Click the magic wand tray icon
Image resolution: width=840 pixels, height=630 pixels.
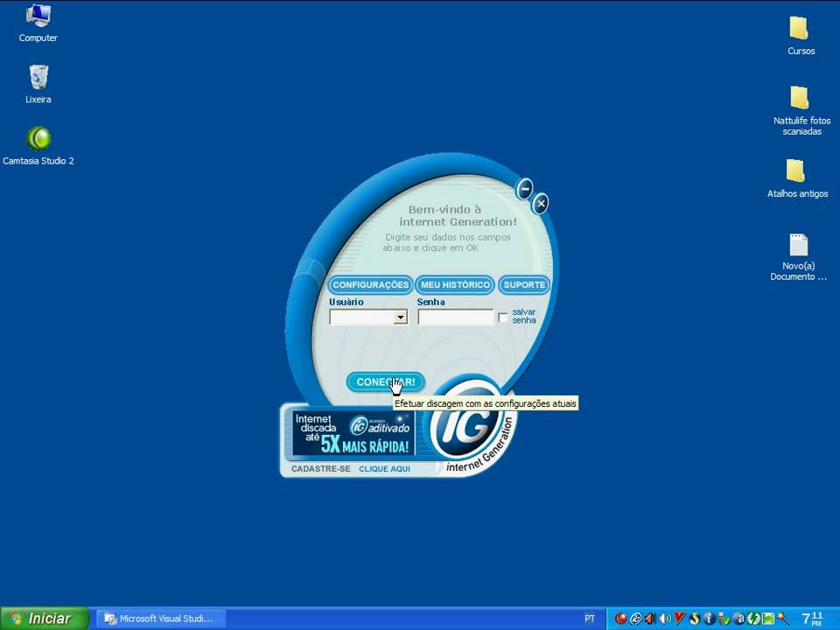783,619
